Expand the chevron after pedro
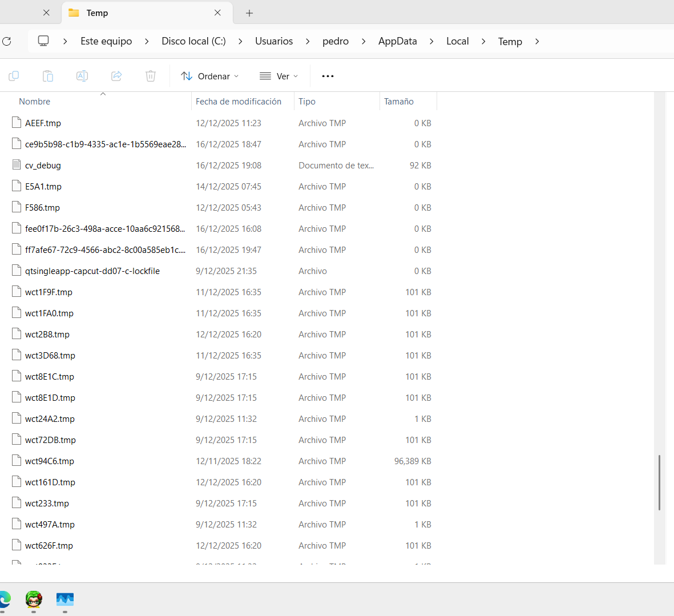674x616 pixels. click(364, 41)
